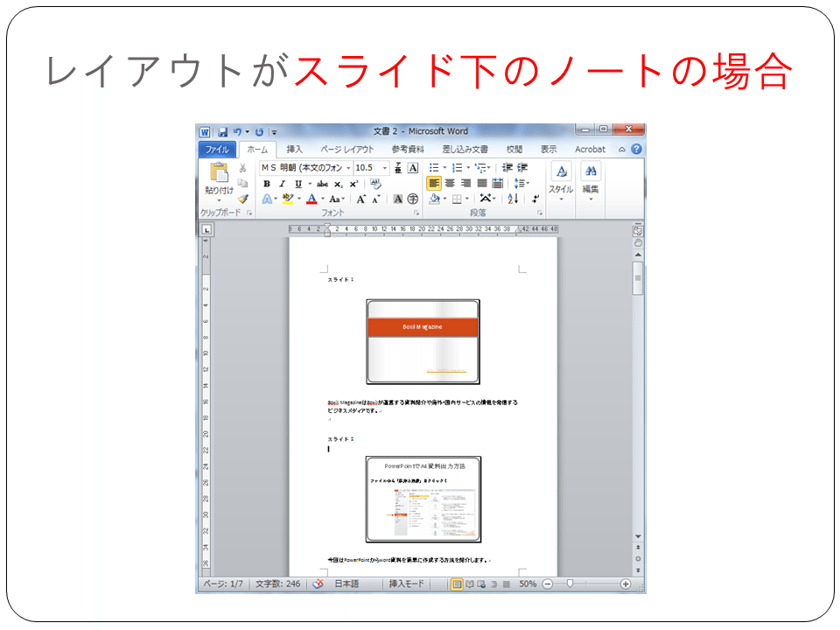The width and height of the screenshot is (840, 630).
Task: Click the Cut scissors icon
Action: pyautogui.click(x=243, y=168)
